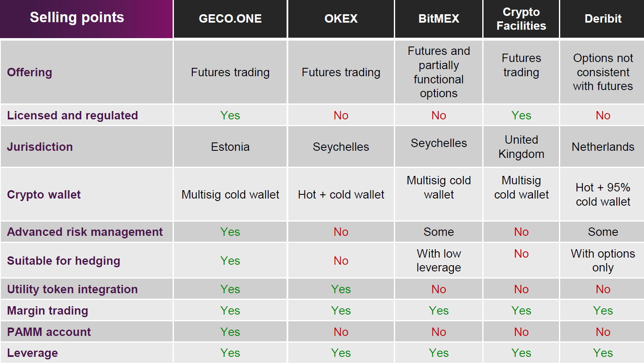Select the Suitable for hedging row label
The image size is (644, 364).
tap(64, 261)
